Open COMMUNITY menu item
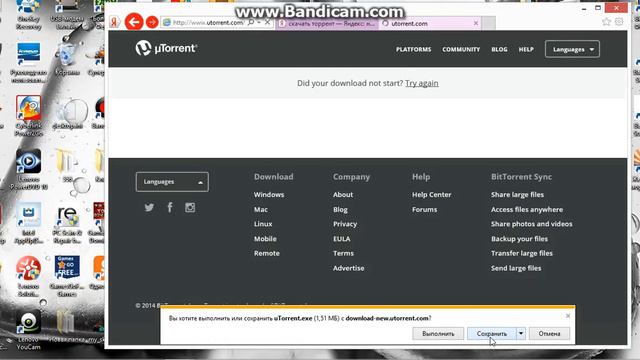This screenshot has width=640, height=360. pos(461,49)
